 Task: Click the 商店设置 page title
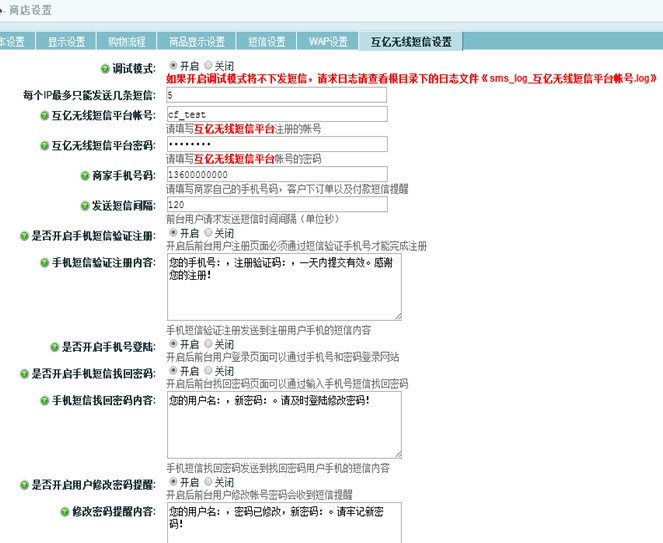30,10
